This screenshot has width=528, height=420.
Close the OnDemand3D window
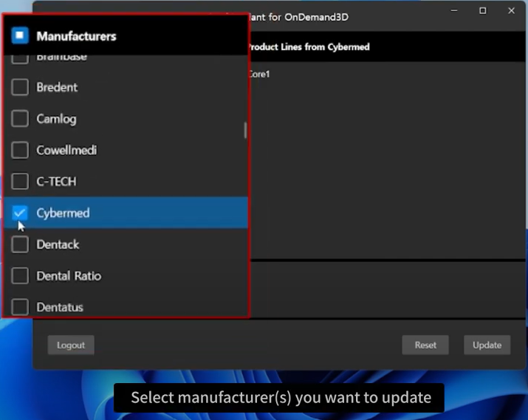point(511,11)
